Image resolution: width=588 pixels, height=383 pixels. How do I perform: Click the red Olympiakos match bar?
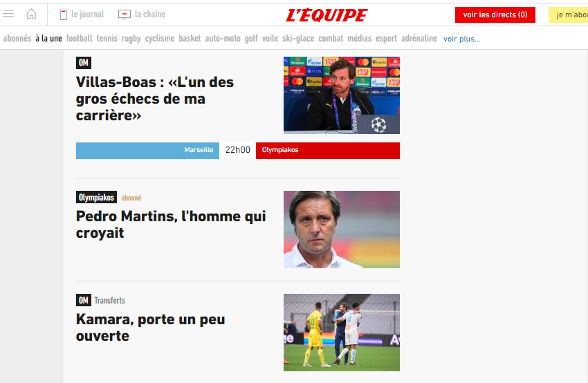(x=328, y=150)
